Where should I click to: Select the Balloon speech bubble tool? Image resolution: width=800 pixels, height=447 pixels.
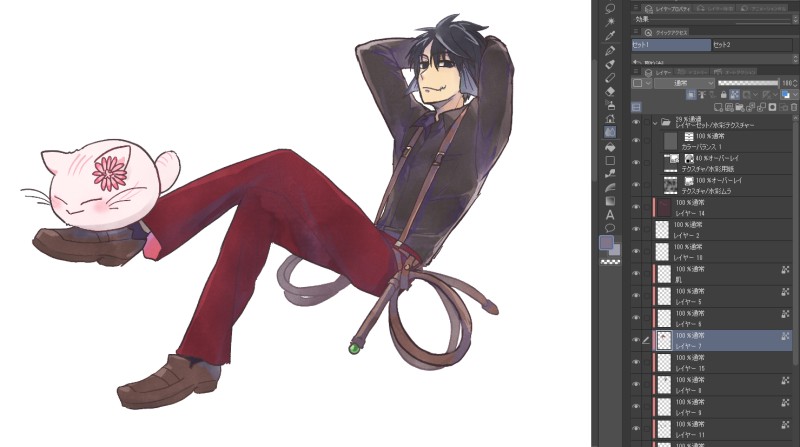click(x=610, y=228)
